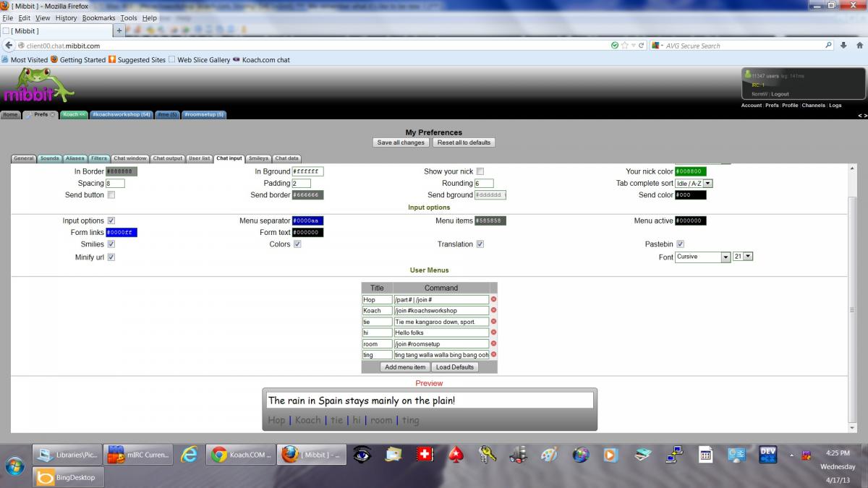Image resolution: width=868 pixels, height=488 pixels.
Task: Remove the hi menu item row
Action: pos(494,333)
